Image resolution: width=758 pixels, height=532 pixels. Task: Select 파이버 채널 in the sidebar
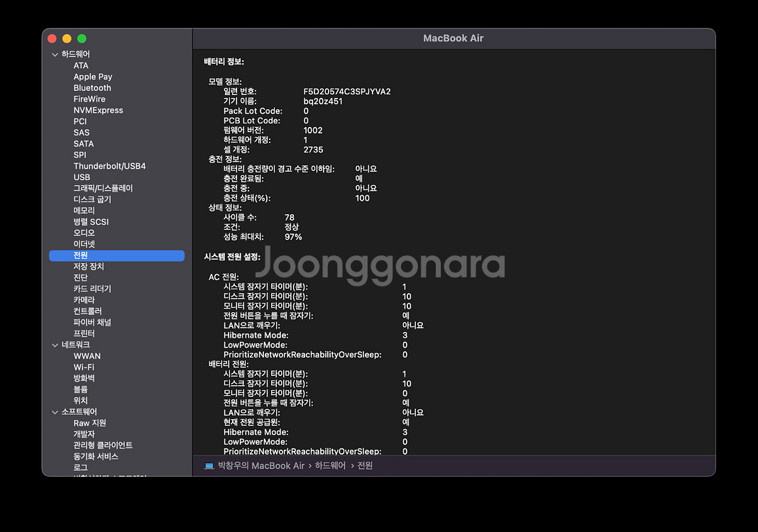coord(92,322)
